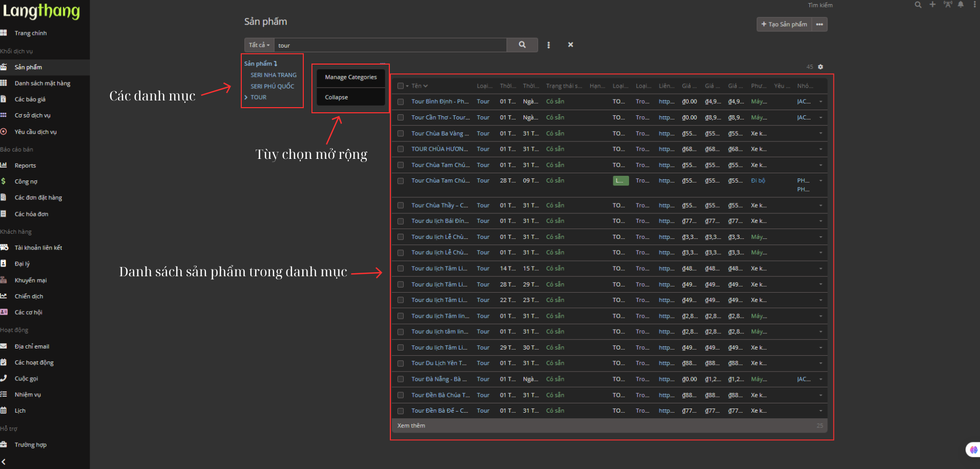The image size is (980, 469).
Task: Open list settings gear icon above the table
Action: 820,67
